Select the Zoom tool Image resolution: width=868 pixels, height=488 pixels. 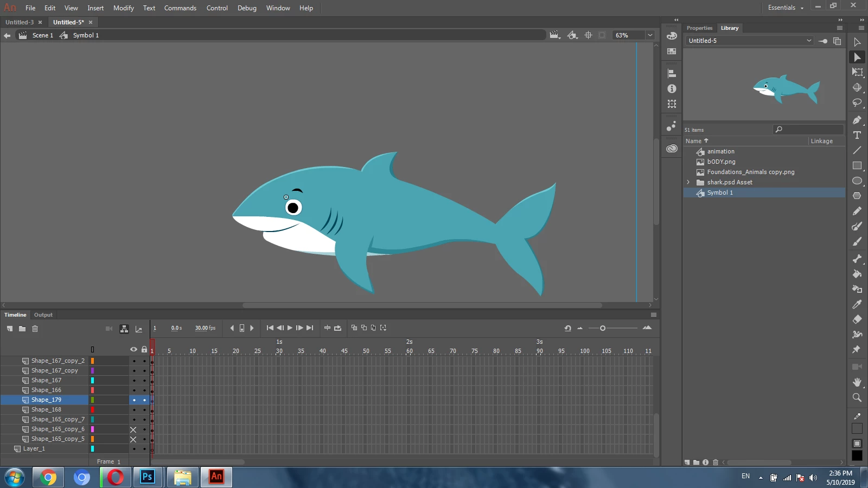click(857, 397)
